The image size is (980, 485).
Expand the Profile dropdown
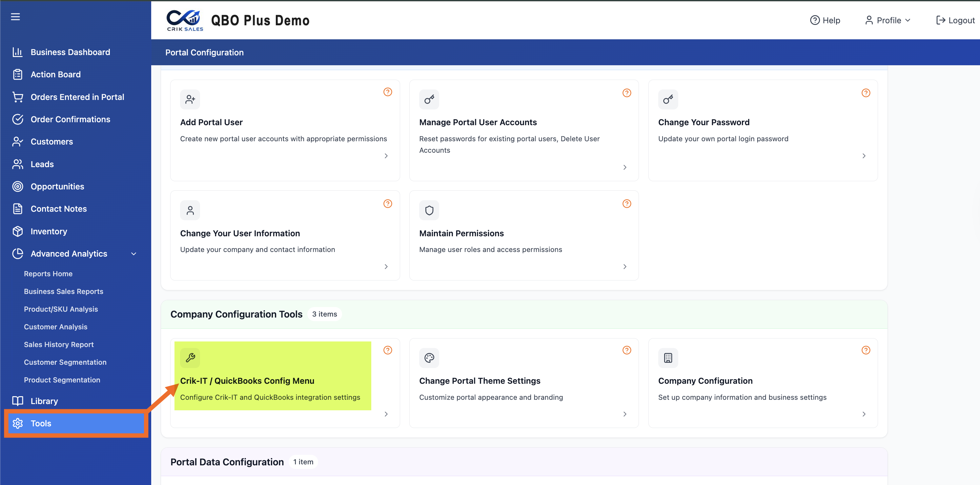click(888, 20)
